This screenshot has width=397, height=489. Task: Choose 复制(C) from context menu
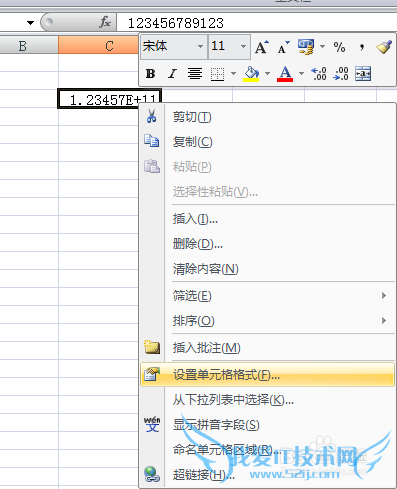click(x=267, y=142)
